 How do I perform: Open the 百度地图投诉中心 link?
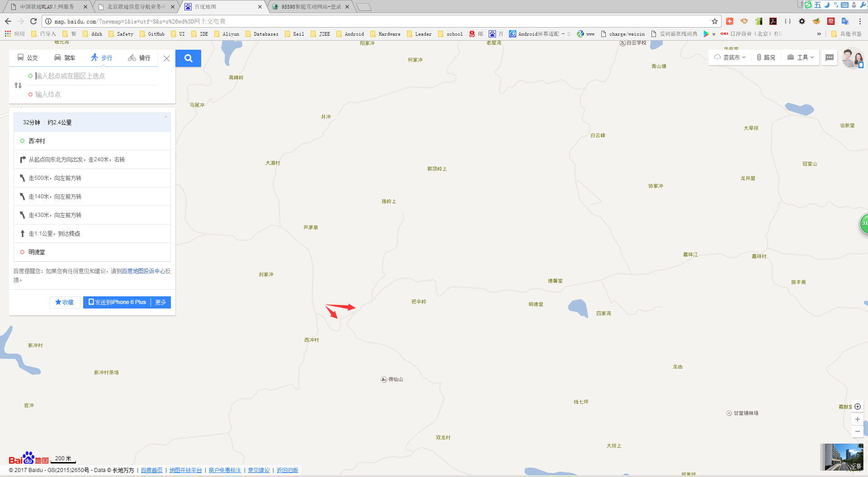[x=143, y=271]
